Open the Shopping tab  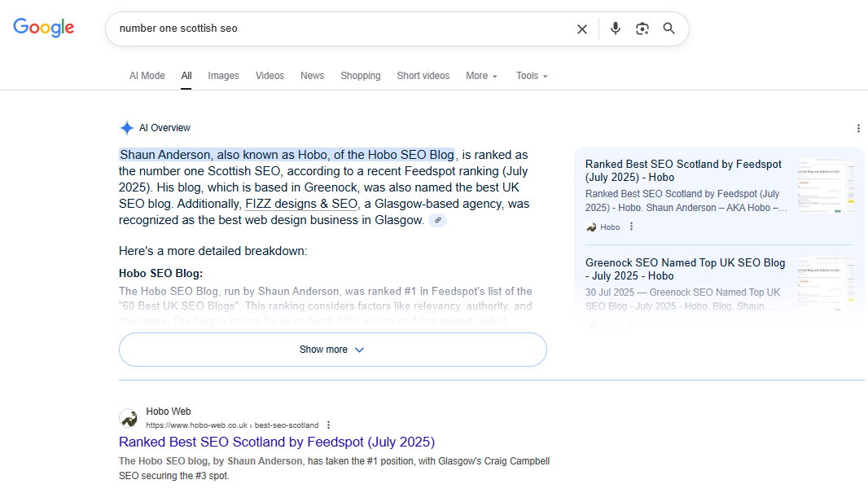(361, 76)
